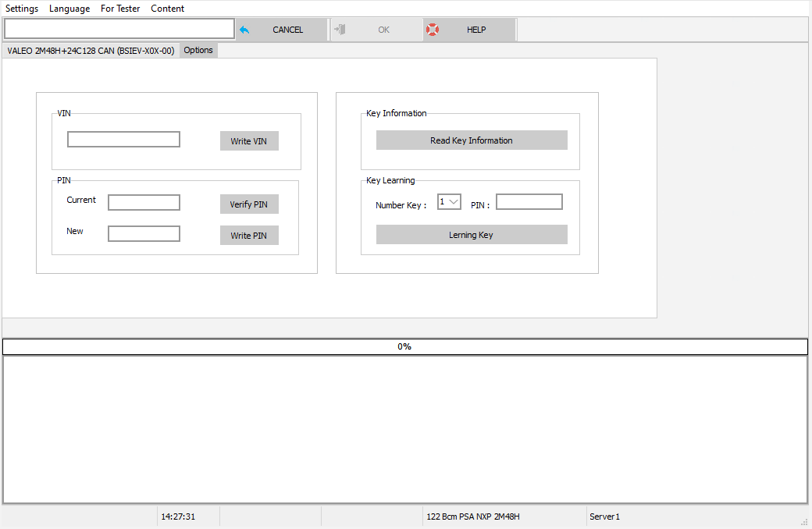Click the red lifebuoy Help icon
Viewport: 812px width, 529px height.
coord(432,29)
